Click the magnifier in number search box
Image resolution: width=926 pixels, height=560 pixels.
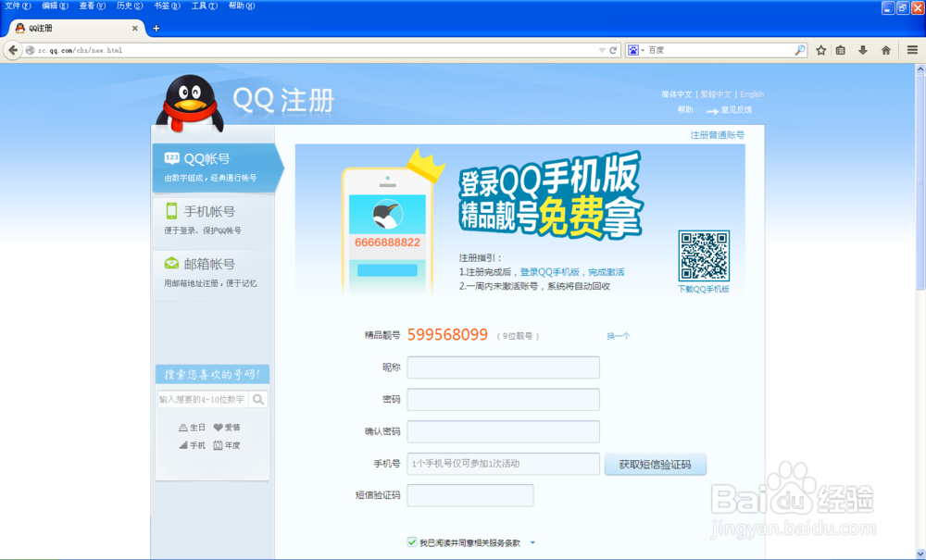tap(258, 400)
